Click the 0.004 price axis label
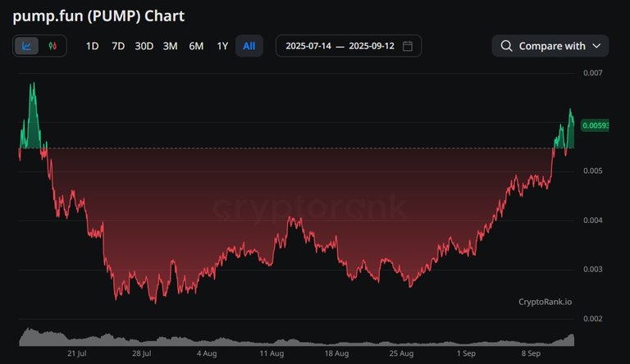This screenshot has height=364, width=630. pos(592,221)
